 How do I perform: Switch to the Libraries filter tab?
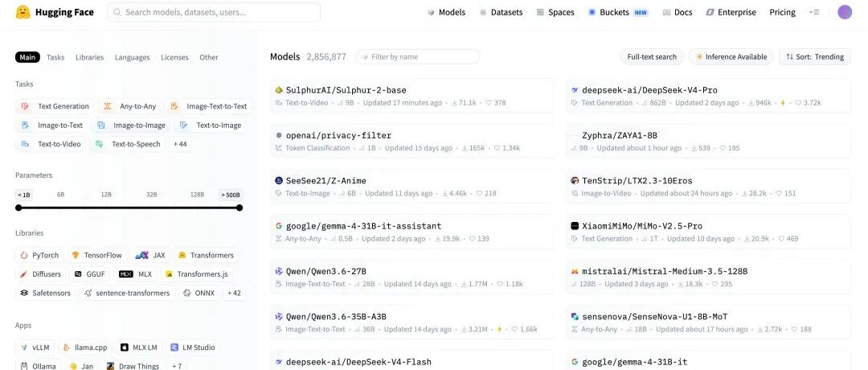pos(90,57)
